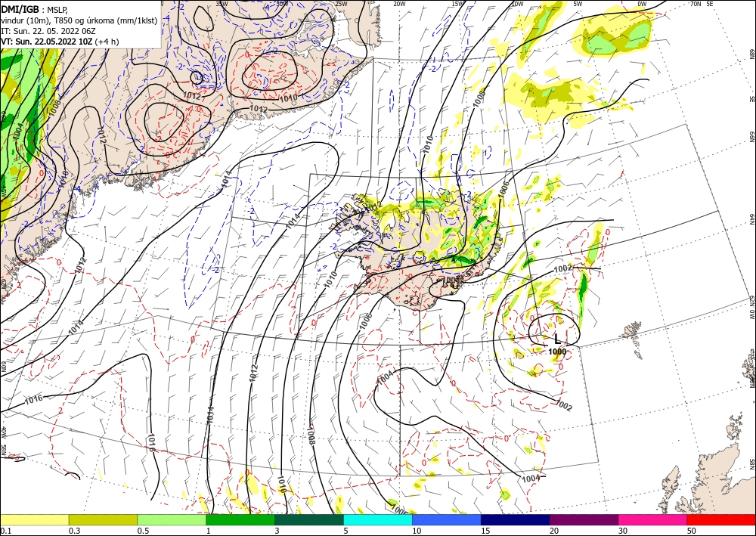Click the "DMI/IGB" title in the header box
Viewport: 756px width, 536px height.
(x=20, y=8)
